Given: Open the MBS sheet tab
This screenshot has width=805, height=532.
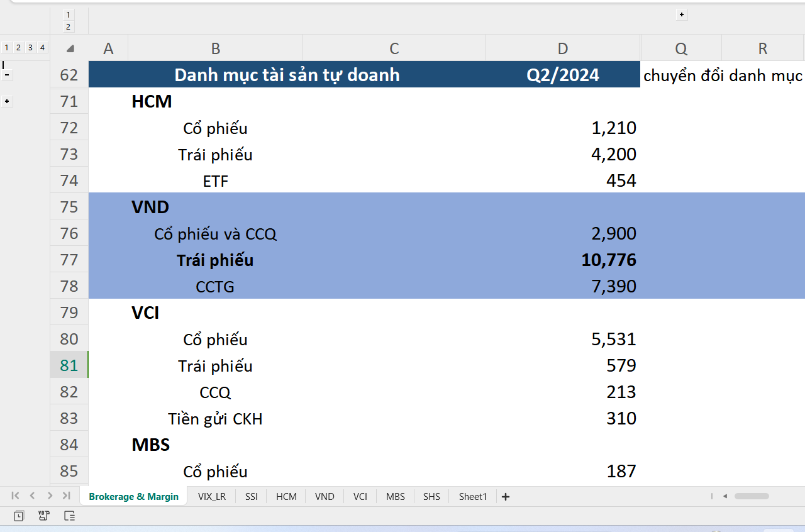Looking at the screenshot, I should pyautogui.click(x=396, y=496).
